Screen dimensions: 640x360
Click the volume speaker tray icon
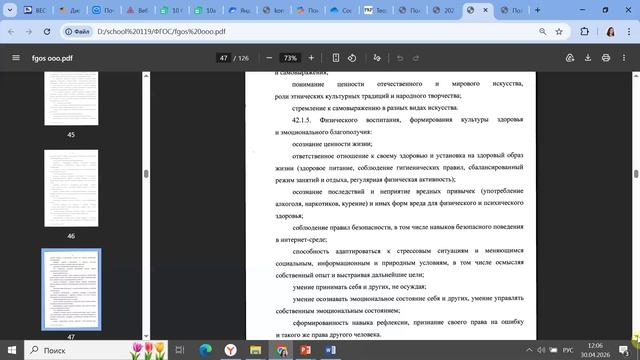point(541,350)
